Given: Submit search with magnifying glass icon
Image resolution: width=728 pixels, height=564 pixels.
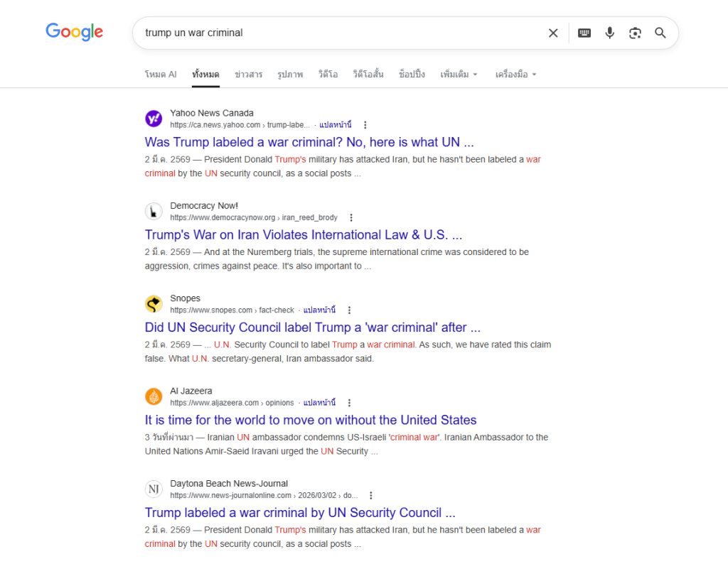Looking at the screenshot, I should [x=660, y=33].
